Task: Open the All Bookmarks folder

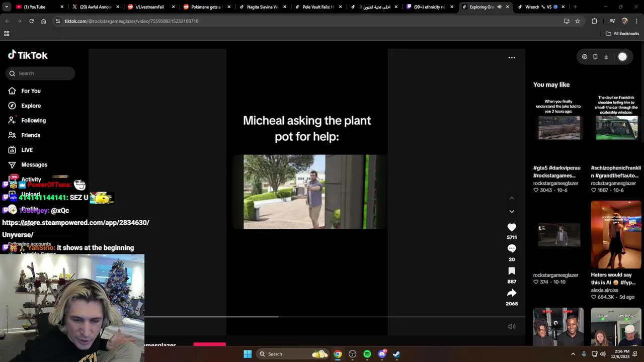Action: 622,34
